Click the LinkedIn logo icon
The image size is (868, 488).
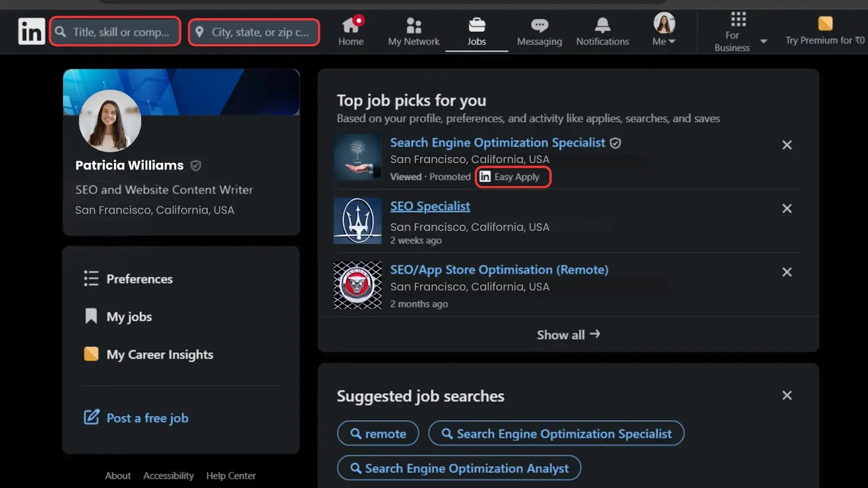31,31
